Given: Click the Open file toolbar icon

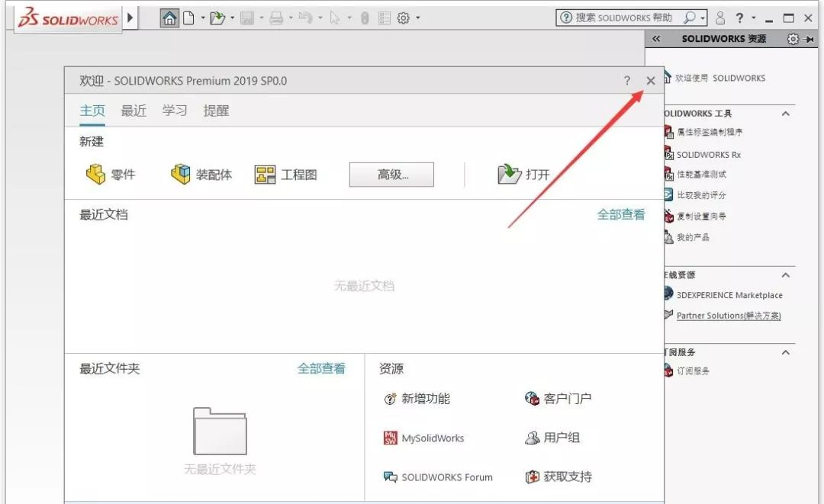Looking at the screenshot, I should click(x=217, y=18).
